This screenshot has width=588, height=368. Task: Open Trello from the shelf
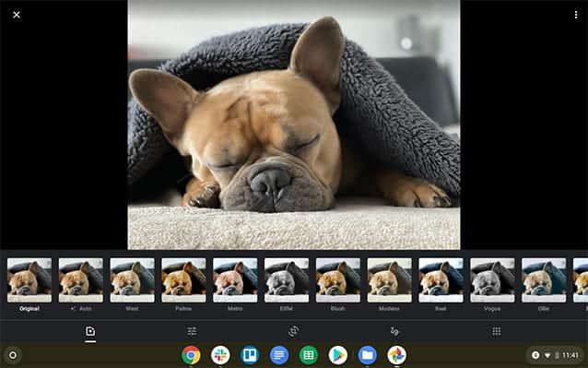tap(250, 355)
